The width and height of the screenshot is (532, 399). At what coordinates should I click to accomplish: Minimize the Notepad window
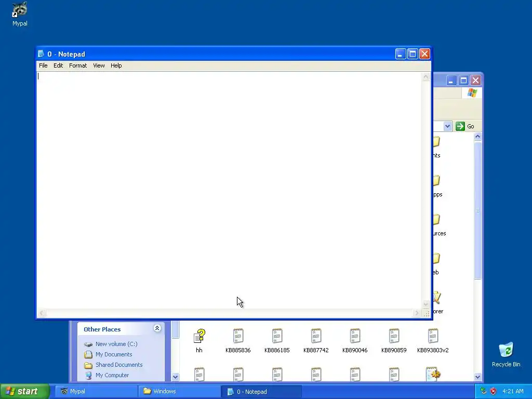(x=401, y=54)
